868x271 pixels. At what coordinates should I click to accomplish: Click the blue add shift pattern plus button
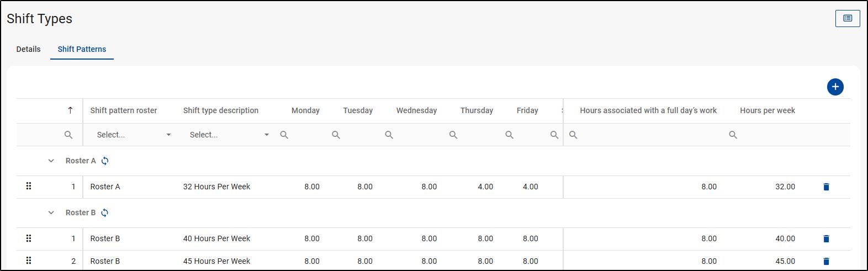835,87
